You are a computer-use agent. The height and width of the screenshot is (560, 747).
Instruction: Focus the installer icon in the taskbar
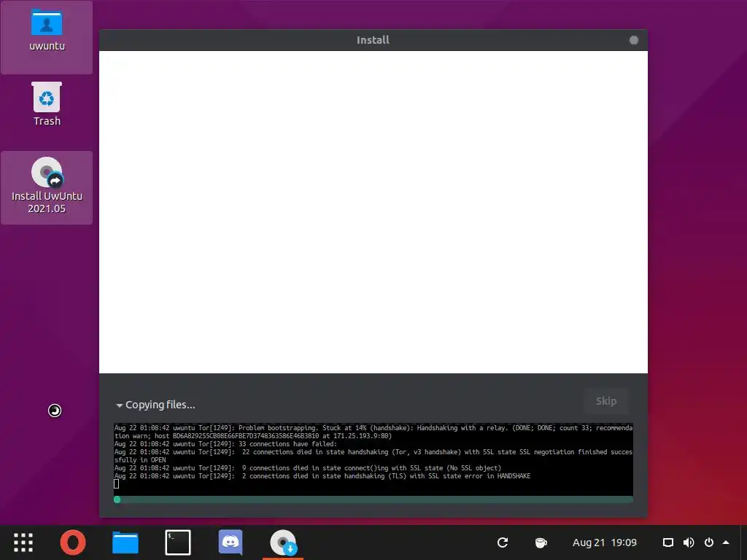(x=283, y=542)
